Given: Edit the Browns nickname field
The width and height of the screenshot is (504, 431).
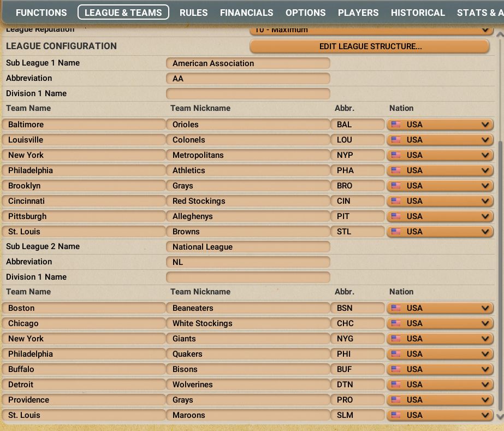Looking at the screenshot, I should [248, 232].
